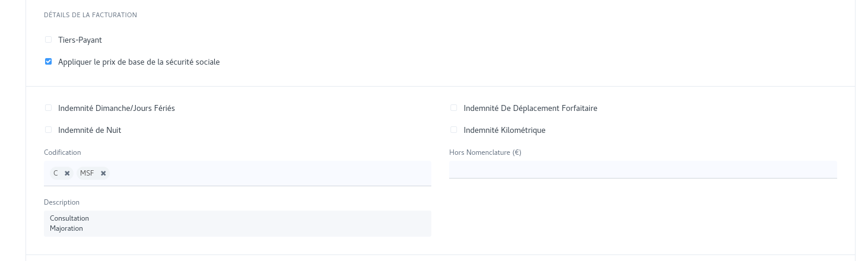Check the Indemnité De Déplacement Forfaitaire box

click(x=454, y=108)
